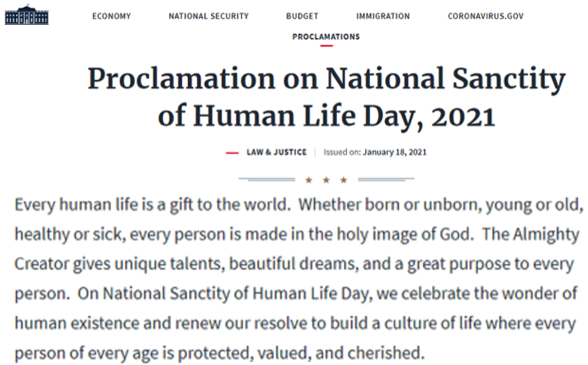The height and width of the screenshot is (365, 588).
Task: Click the left star in the divider
Action: (308, 179)
